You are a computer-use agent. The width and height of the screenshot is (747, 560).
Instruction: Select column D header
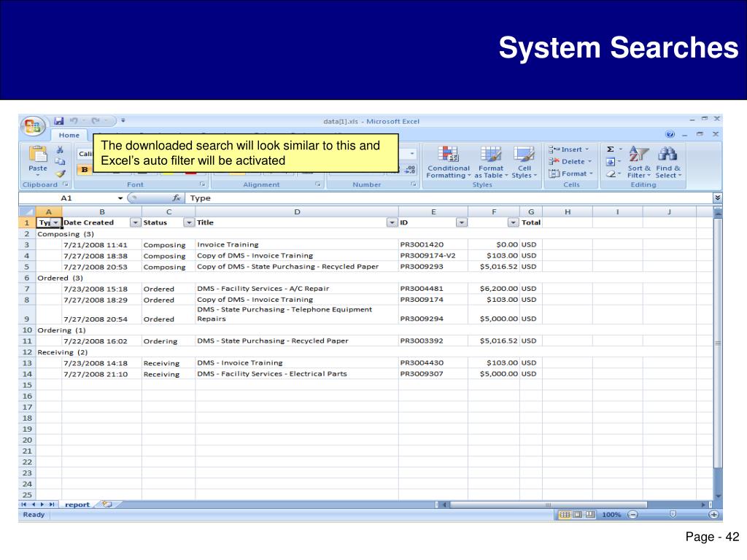coord(297,212)
